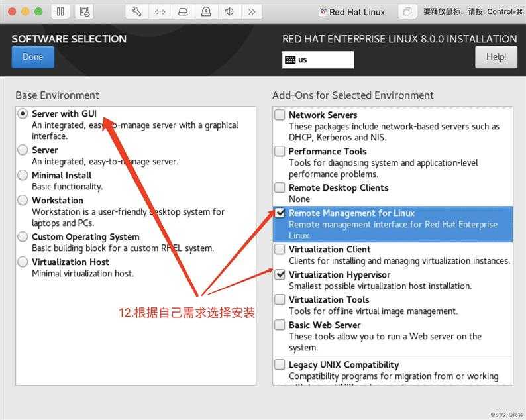Click the 'Add-Ons for Selected Environment' heading
Viewport: 526px width, 420px height.
point(353,95)
